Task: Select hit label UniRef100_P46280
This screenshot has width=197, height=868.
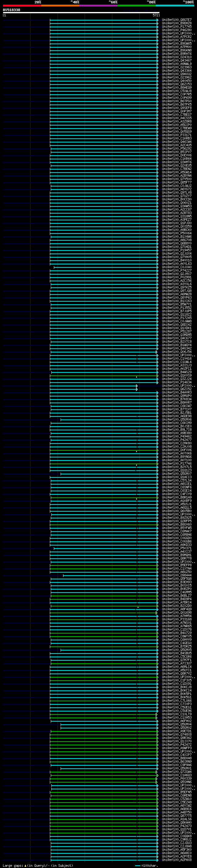Action: click(177, 30)
